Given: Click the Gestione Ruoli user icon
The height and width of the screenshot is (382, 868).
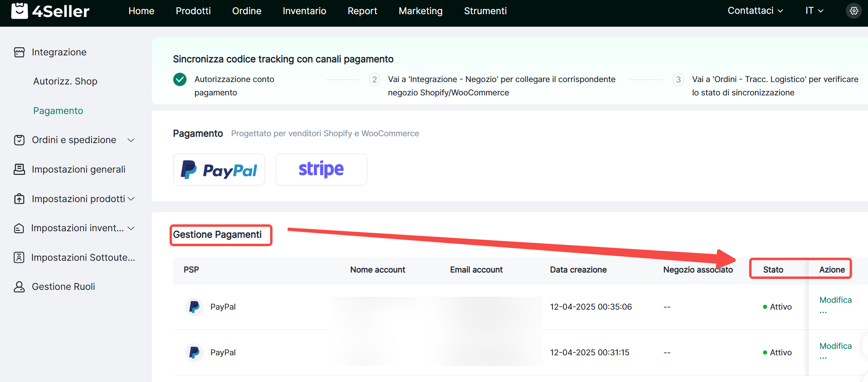Looking at the screenshot, I should point(19,287).
